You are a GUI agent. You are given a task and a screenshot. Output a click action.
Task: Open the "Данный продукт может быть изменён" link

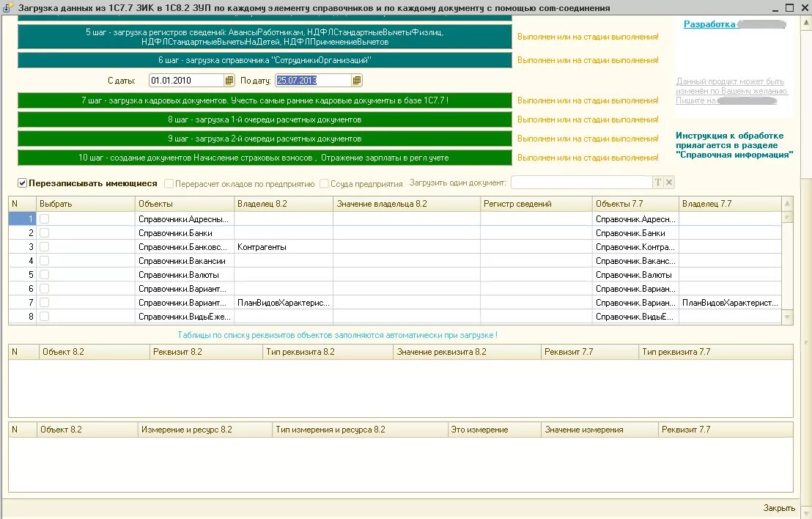pos(731,91)
